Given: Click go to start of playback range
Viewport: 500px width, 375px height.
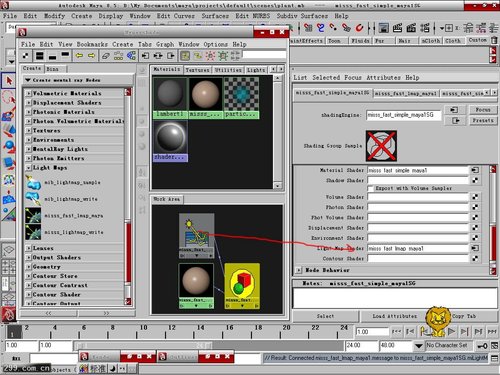Looking at the screenshot, I should click(x=396, y=331).
